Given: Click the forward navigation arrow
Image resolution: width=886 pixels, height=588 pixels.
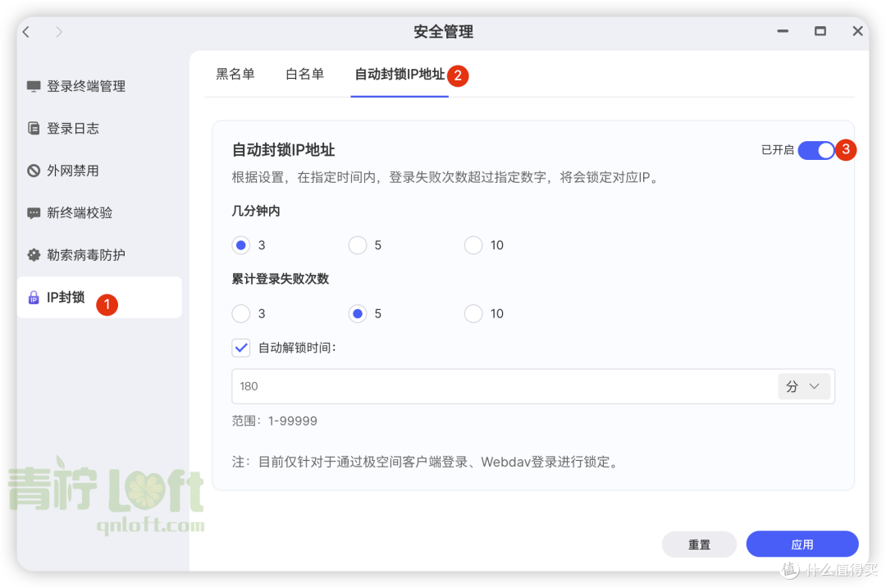Looking at the screenshot, I should coord(59,32).
